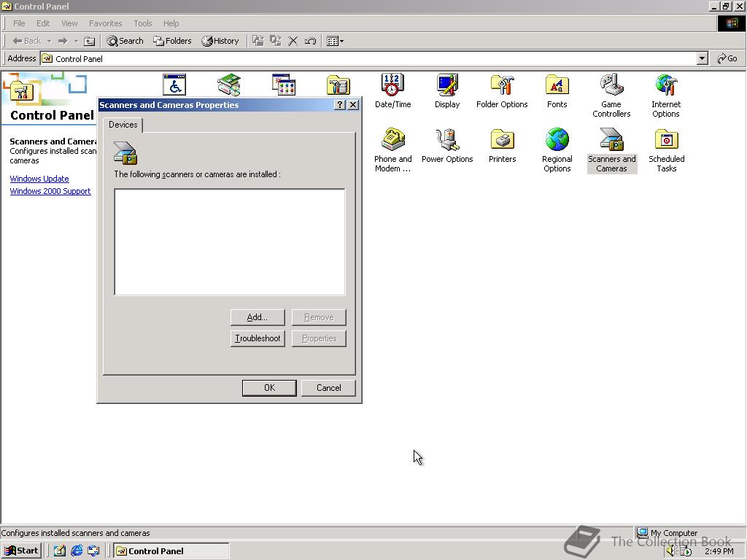The height and width of the screenshot is (560, 747).
Task: Open the Favorites menu
Action: [105, 23]
